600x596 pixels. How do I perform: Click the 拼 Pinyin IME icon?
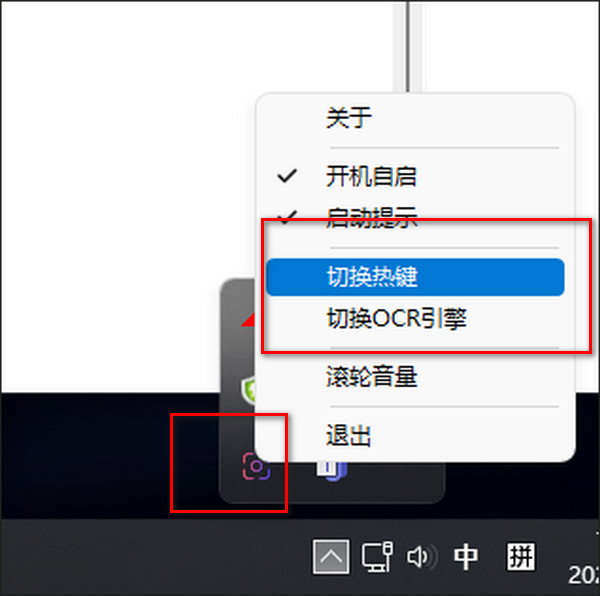point(520,557)
